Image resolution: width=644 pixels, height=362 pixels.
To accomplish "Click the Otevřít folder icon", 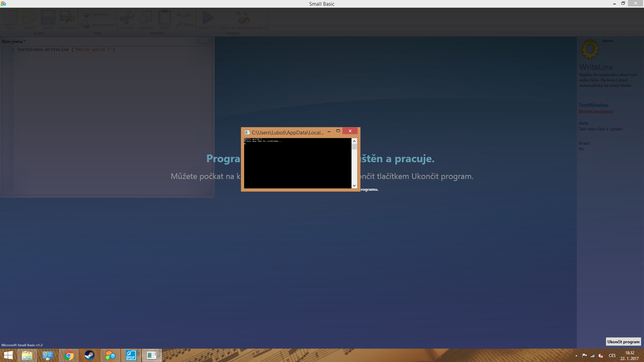I will click(29, 18).
